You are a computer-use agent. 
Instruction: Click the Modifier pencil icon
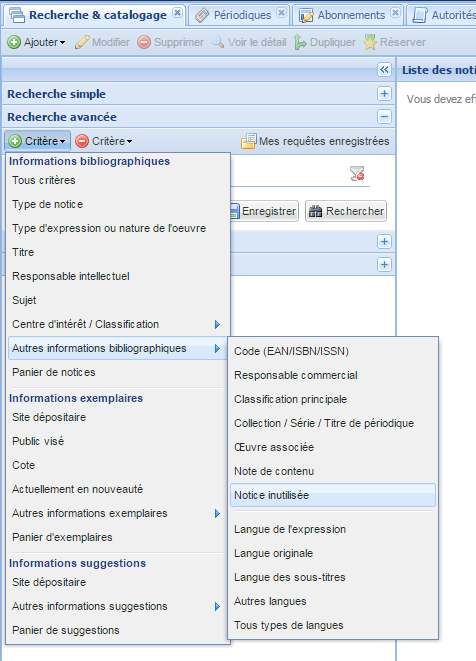point(82,42)
